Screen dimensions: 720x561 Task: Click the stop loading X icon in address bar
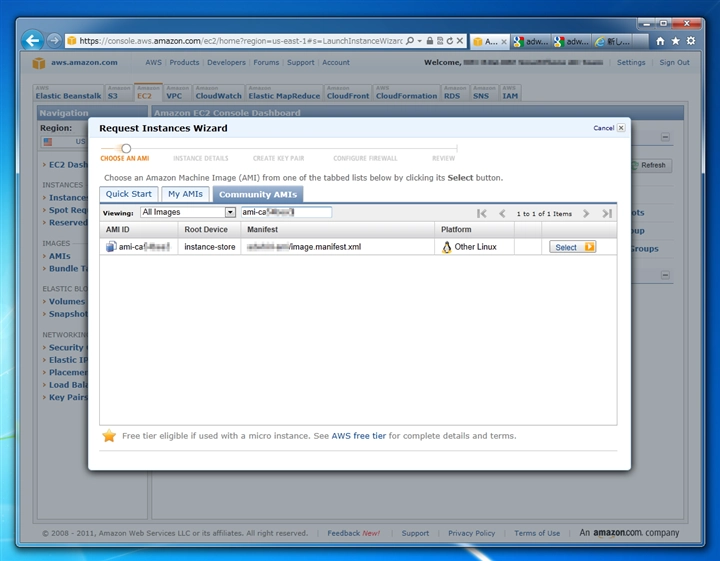pyautogui.click(x=460, y=41)
